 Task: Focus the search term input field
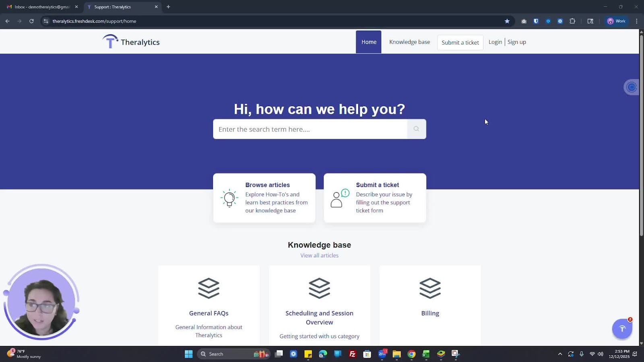tap(310, 129)
